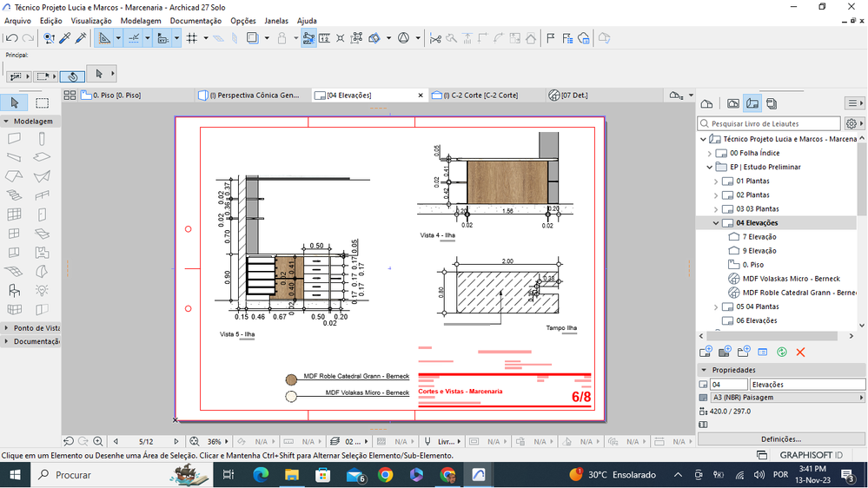Choose the Morph tool
The image size is (868, 488).
(42, 272)
